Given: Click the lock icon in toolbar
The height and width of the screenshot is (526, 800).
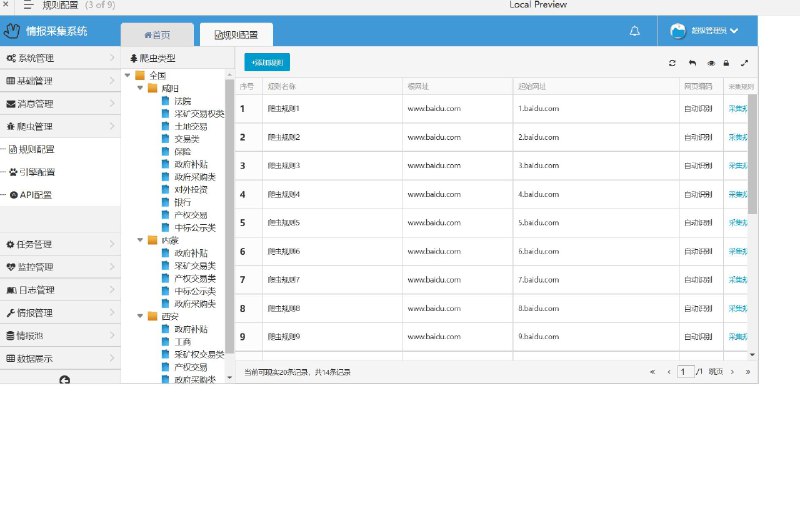Looking at the screenshot, I should [726, 63].
